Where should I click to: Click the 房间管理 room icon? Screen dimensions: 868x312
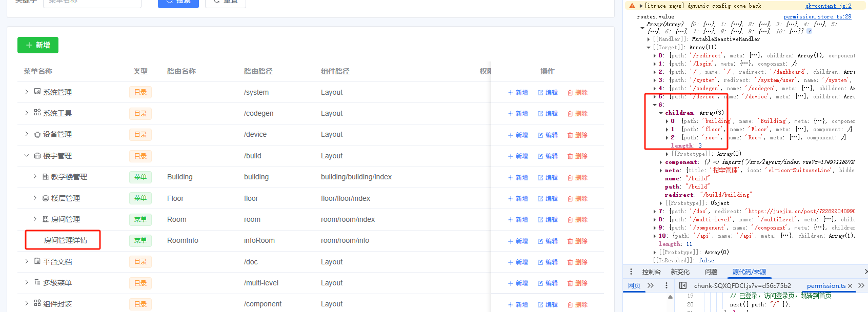point(46,219)
